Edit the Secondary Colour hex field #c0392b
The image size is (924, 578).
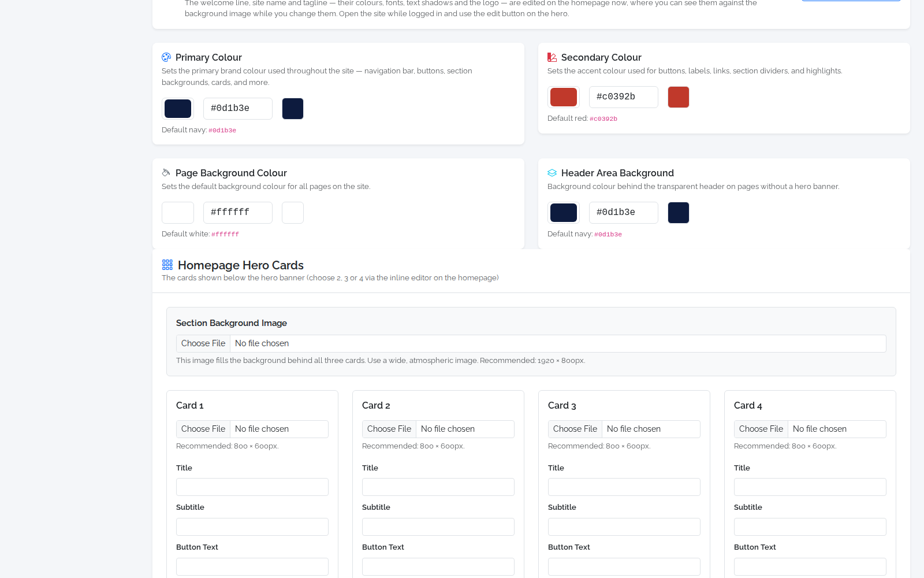click(624, 97)
